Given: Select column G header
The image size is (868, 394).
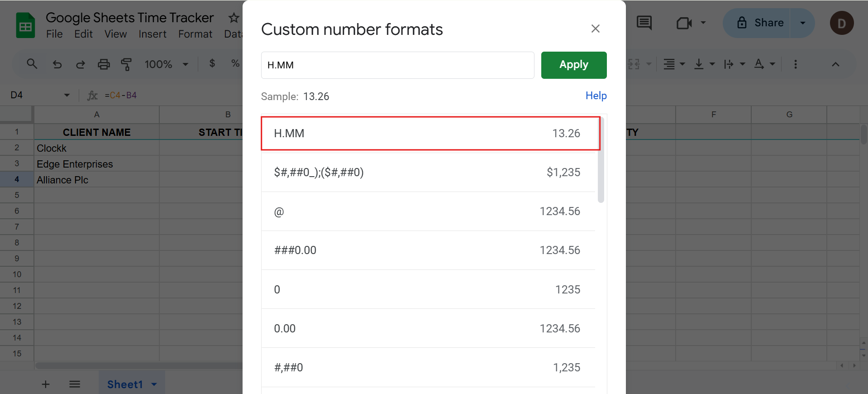Looking at the screenshot, I should tap(789, 115).
